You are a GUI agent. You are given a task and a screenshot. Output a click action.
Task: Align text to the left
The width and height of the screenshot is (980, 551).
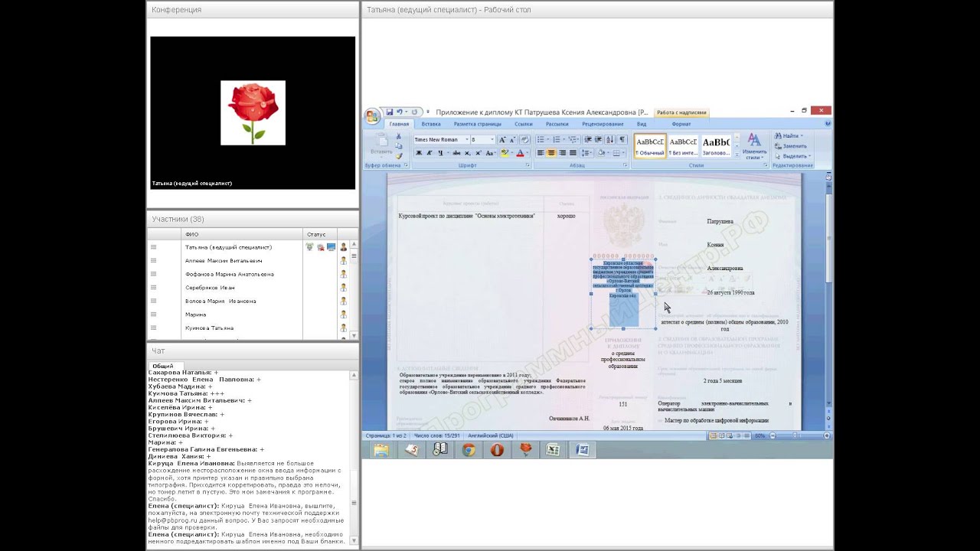coord(541,153)
